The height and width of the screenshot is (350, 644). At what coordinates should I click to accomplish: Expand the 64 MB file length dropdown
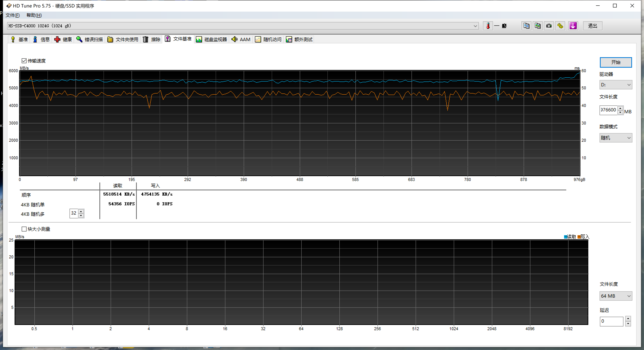[x=615, y=296]
